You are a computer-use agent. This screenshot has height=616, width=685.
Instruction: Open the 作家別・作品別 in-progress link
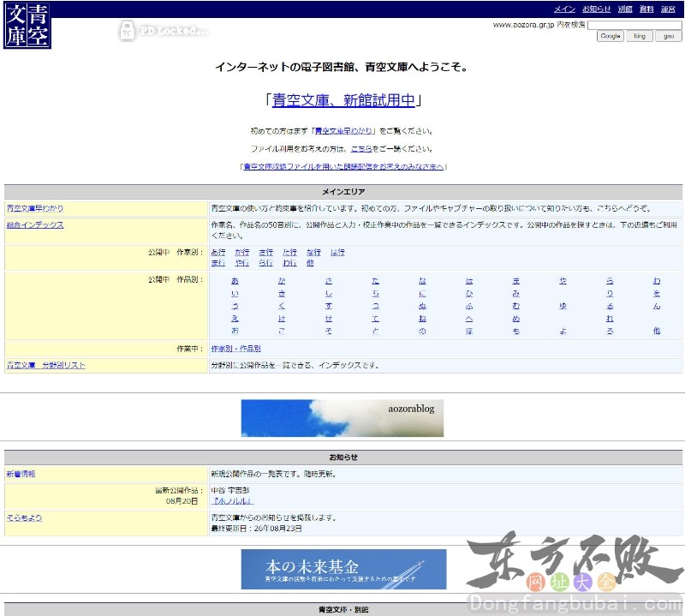point(236,349)
